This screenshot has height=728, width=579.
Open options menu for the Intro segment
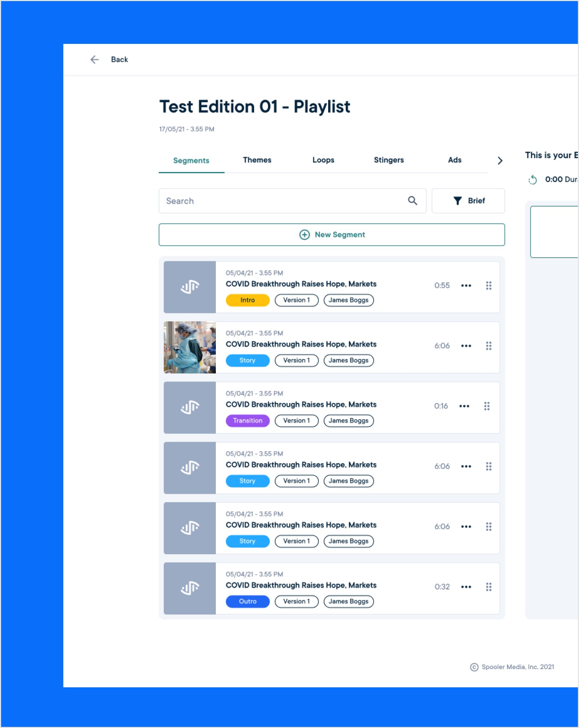pyautogui.click(x=466, y=285)
